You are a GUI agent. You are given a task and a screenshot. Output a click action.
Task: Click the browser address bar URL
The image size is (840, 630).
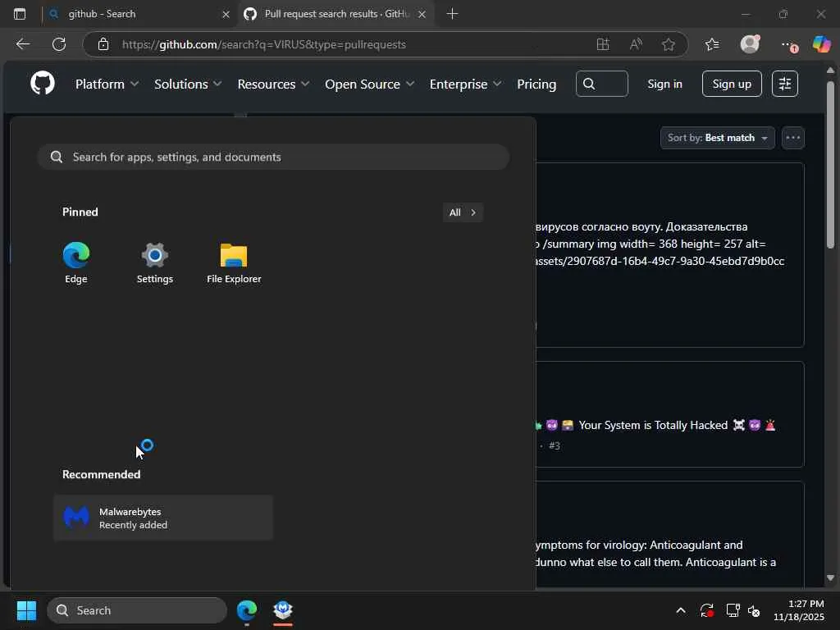click(x=263, y=44)
